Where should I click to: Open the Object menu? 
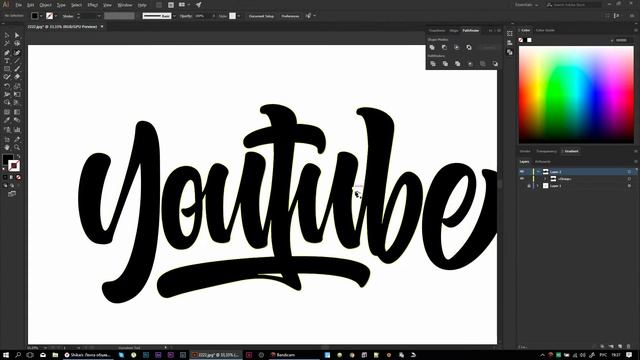(x=45, y=5)
